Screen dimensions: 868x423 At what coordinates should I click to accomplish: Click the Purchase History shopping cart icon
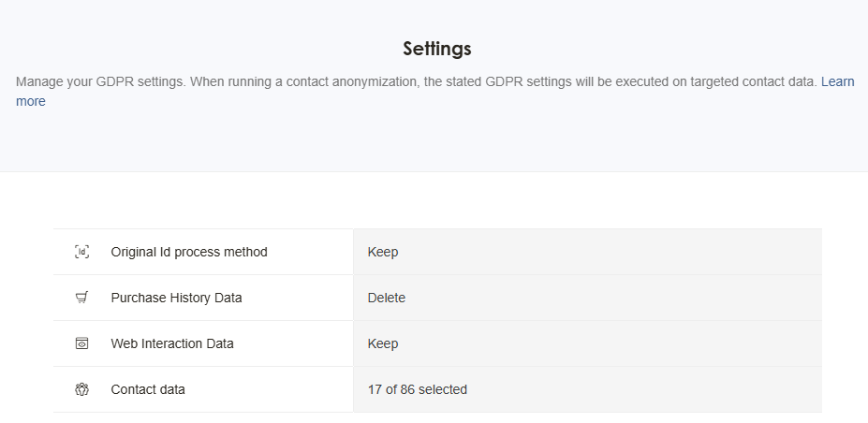pos(81,298)
